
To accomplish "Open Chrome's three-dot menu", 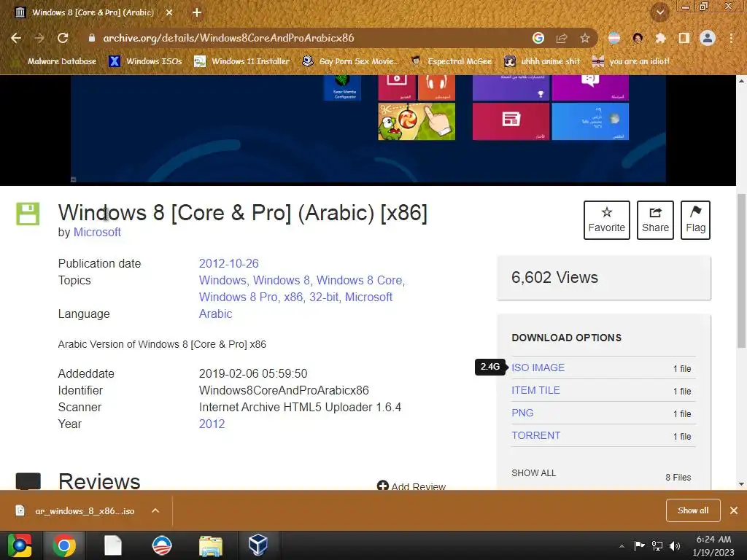I will [x=731, y=38].
